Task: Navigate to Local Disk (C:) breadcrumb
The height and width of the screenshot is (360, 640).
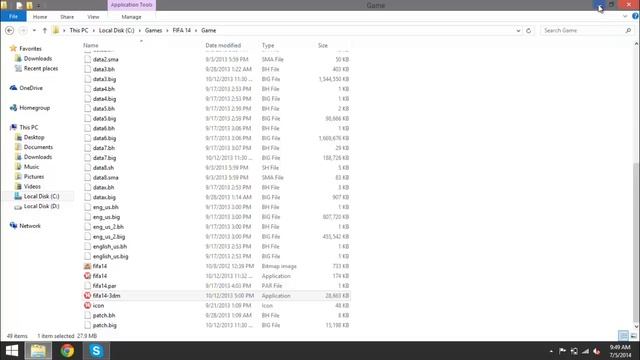Action: coord(116,31)
